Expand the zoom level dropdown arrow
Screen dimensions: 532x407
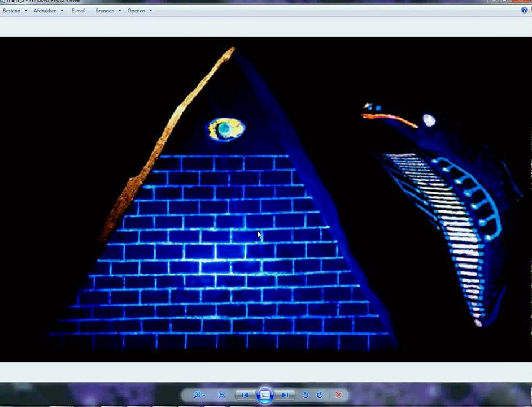pos(203,395)
